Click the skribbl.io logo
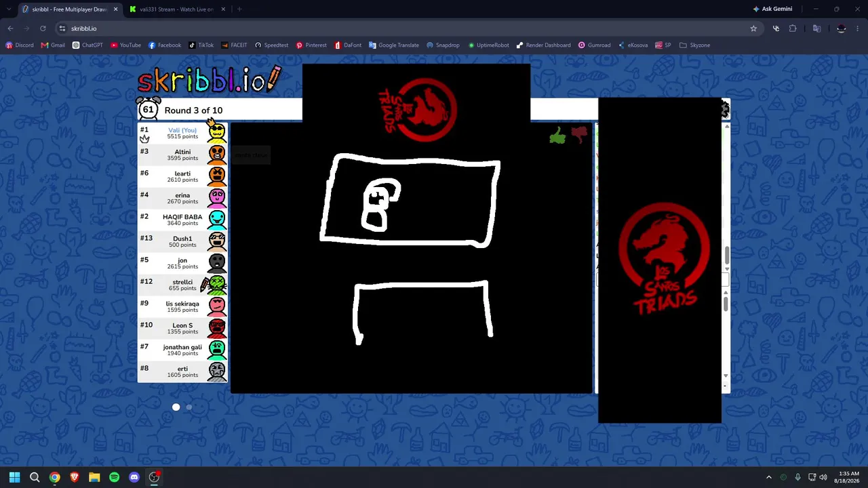The image size is (868, 488). (209, 80)
